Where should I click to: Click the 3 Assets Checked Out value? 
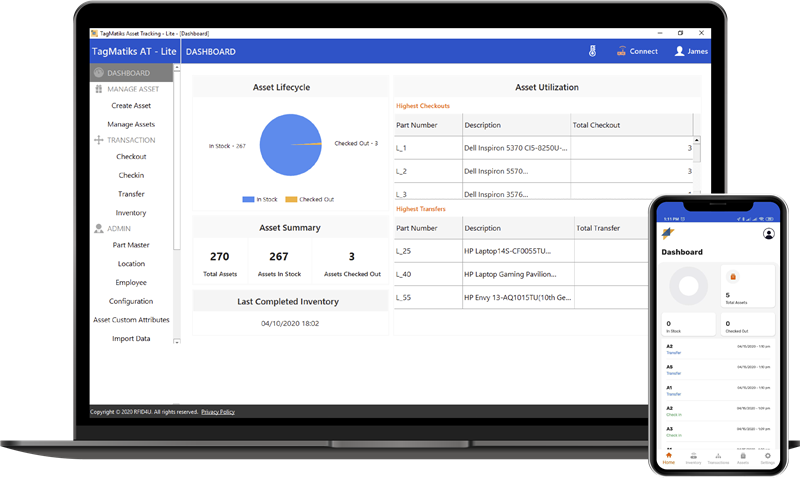click(352, 257)
